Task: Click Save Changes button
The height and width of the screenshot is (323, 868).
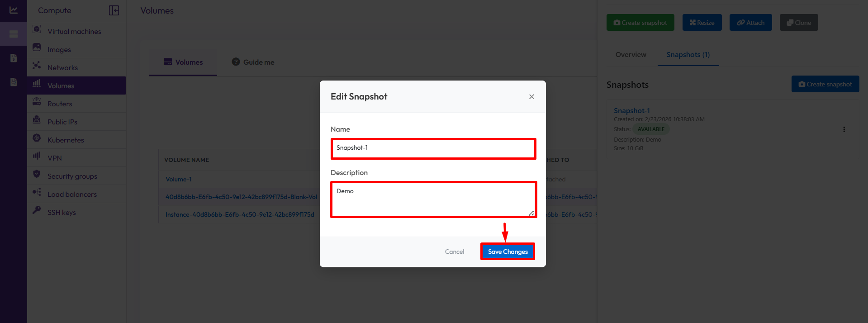Action: pyautogui.click(x=508, y=252)
